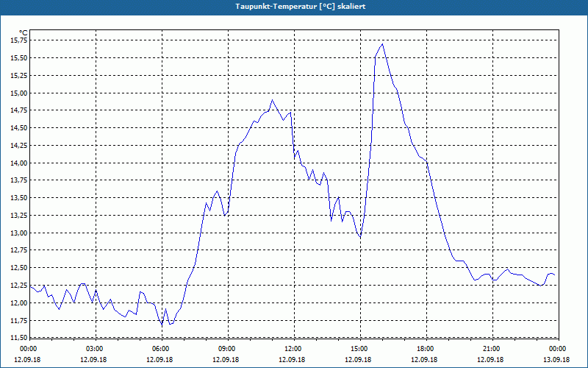Click the chart title Taupunkt-Temperatur [°C] skaliert

(x=300, y=7)
